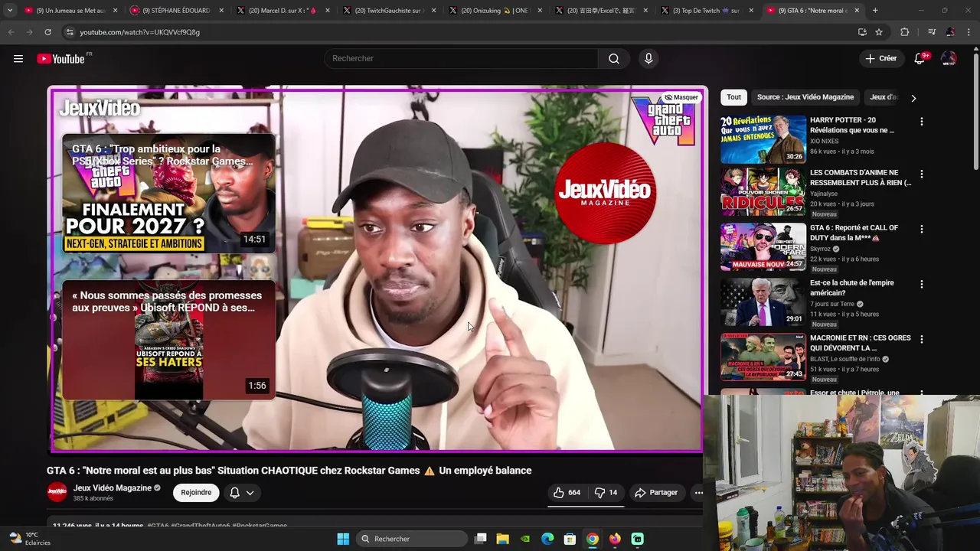The height and width of the screenshot is (551, 980).
Task: Open options for LES COMBATS D'ANIME video
Action: pos(921,174)
